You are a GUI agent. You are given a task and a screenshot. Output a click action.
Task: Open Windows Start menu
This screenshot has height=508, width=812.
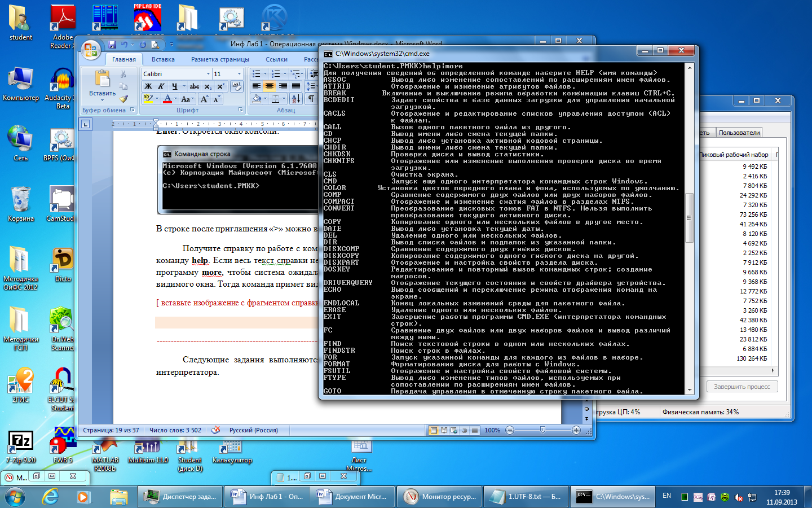15,497
